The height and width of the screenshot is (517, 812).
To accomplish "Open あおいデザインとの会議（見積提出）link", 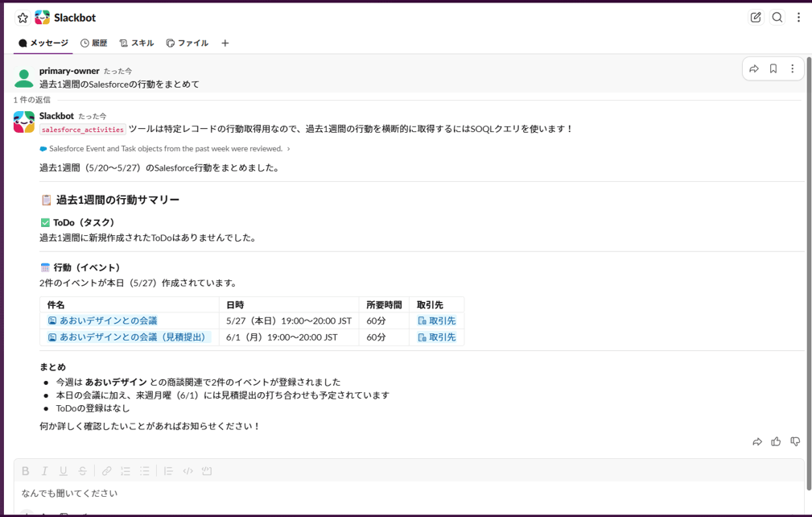I will pos(127,337).
